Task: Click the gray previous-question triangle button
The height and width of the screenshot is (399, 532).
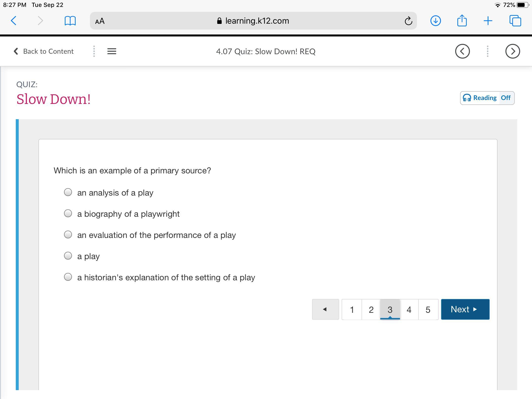Action: coord(325,309)
